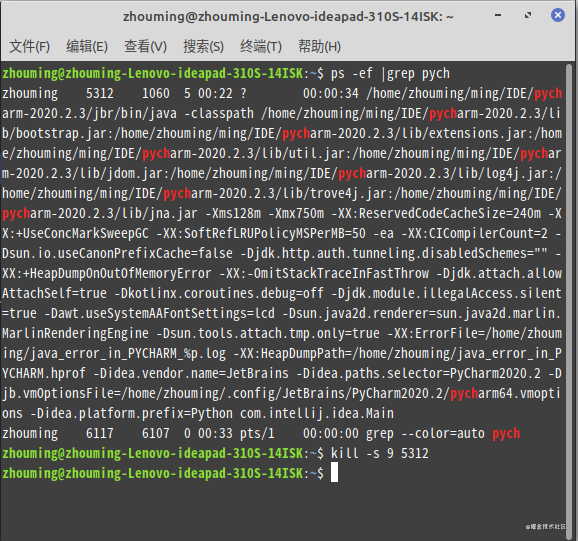Maximize the terminal window
The width and height of the screenshot is (578, 541).
click(528, 15)
